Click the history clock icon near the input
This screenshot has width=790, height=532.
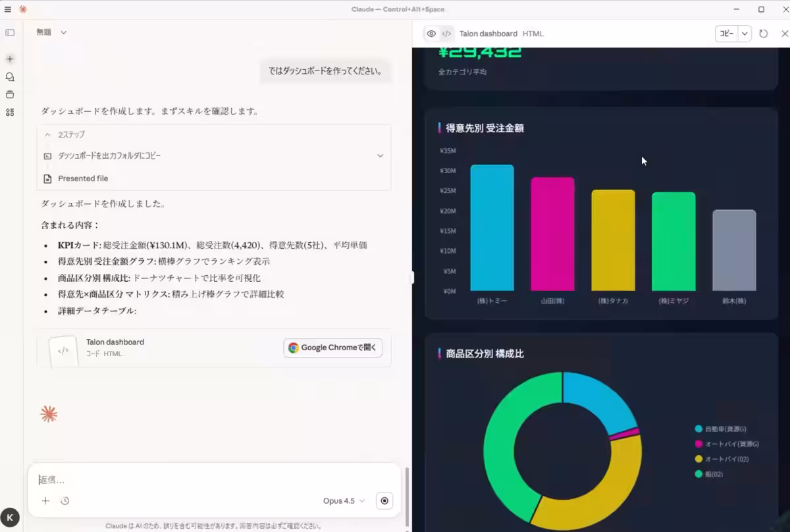tap(65, 500)
